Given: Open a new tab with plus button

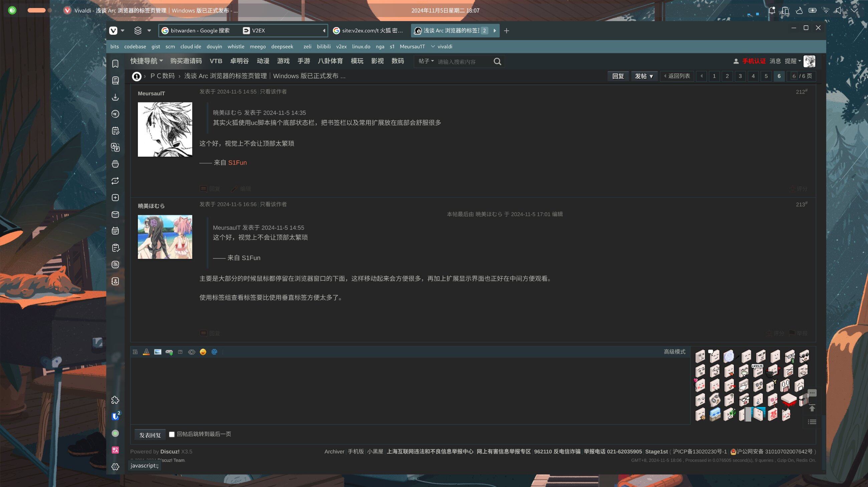Looking at the screenshot, I should (x=506, y=31).
